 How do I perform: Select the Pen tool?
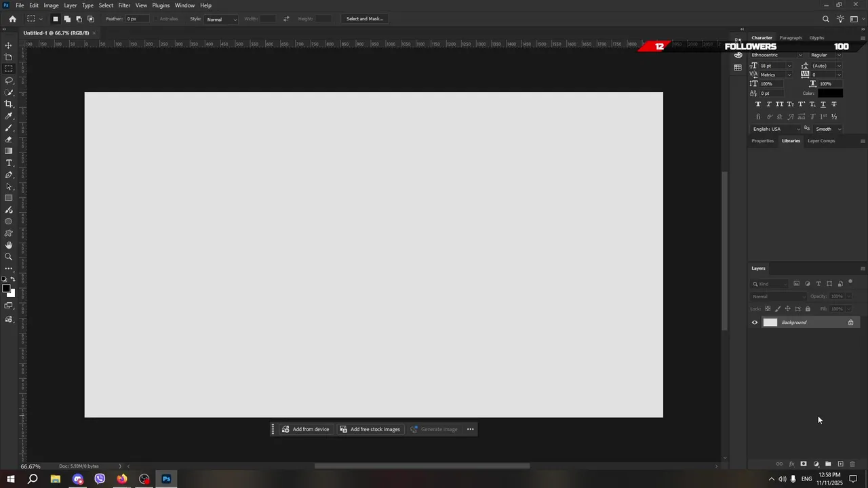point(9,175)
